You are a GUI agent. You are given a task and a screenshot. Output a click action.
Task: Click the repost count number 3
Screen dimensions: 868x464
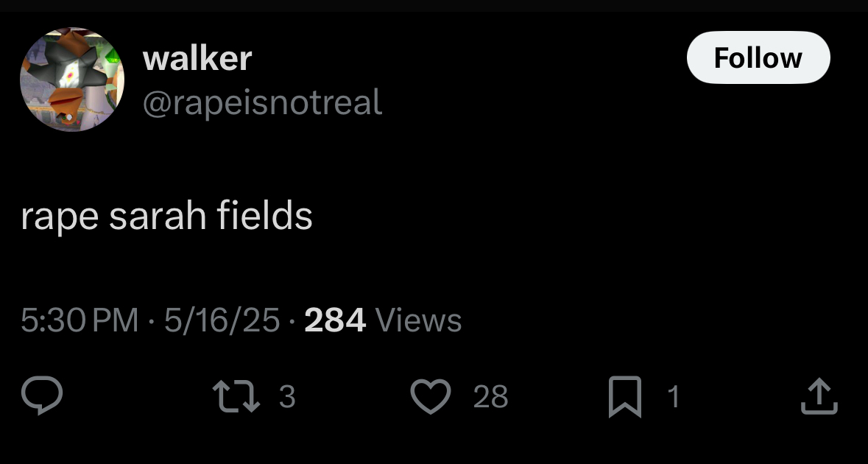[x=287, y=398]
